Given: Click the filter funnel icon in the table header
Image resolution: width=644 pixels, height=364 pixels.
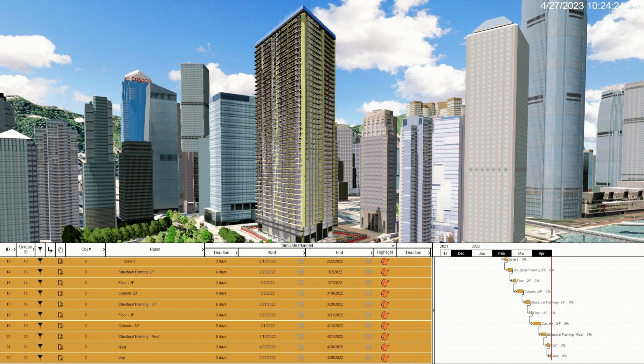Looking at the screenshot, I should coord(40,250).
